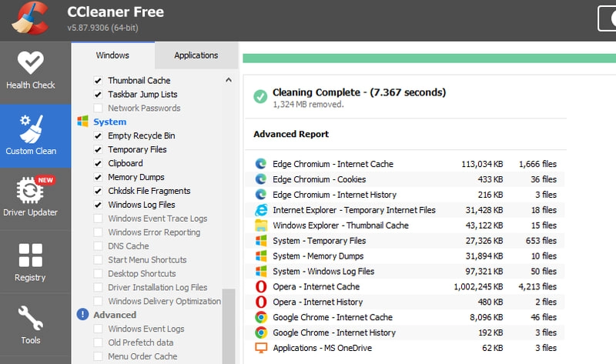Collapse the System category header
Viewport: 616px width, 364px height.
[x=109, y=122]
